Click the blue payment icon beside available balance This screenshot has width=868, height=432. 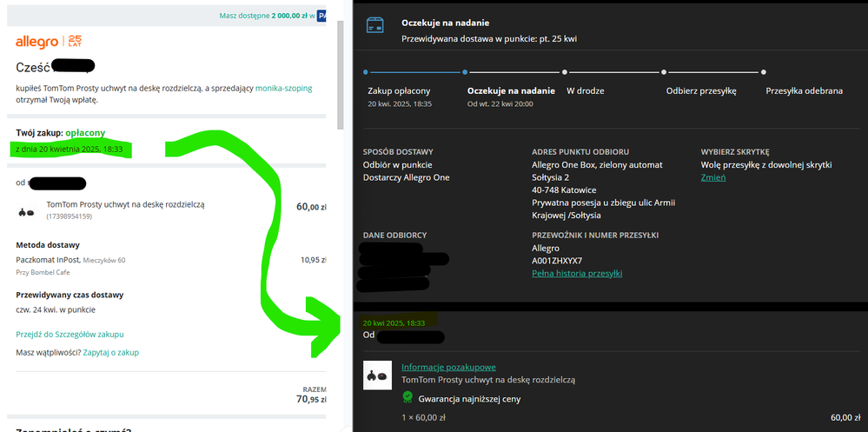coord(321,16)
